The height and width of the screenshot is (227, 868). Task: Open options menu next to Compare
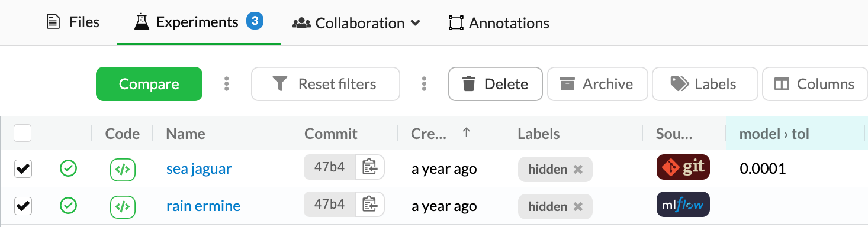(226, 84)
